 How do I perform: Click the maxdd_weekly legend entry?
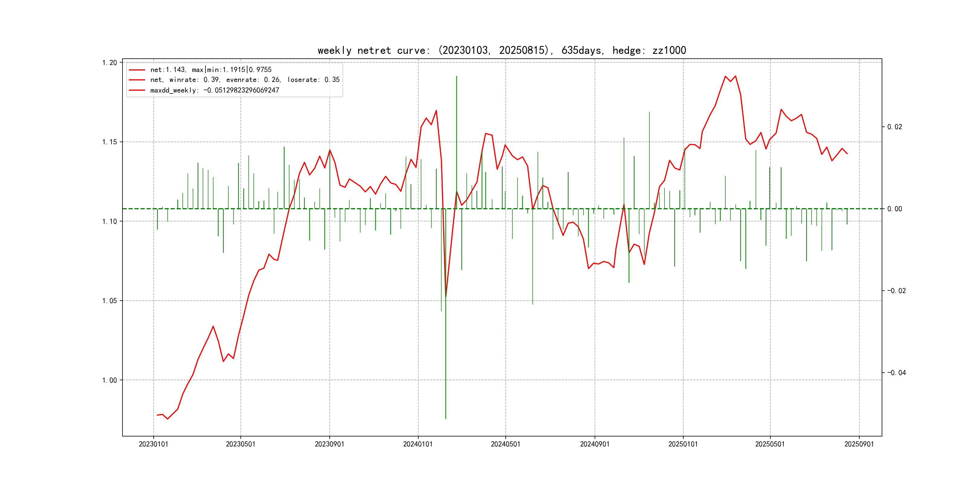tap(214, 90)
